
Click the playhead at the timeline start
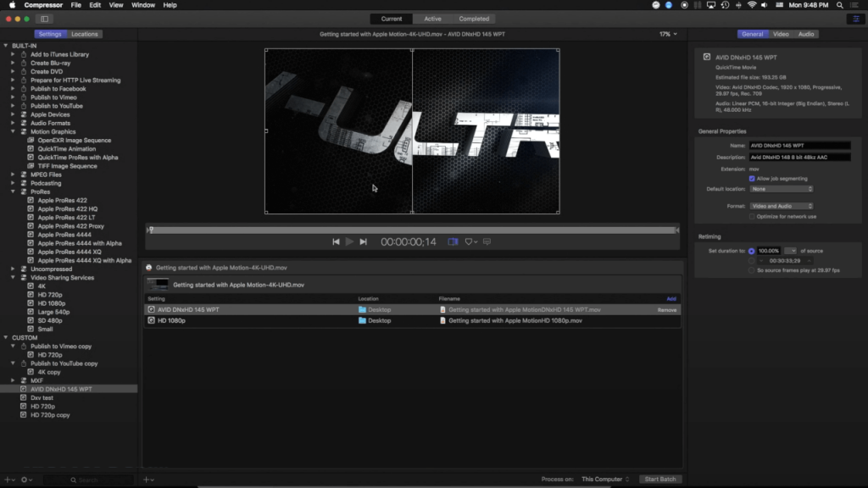tap(151, 230)
